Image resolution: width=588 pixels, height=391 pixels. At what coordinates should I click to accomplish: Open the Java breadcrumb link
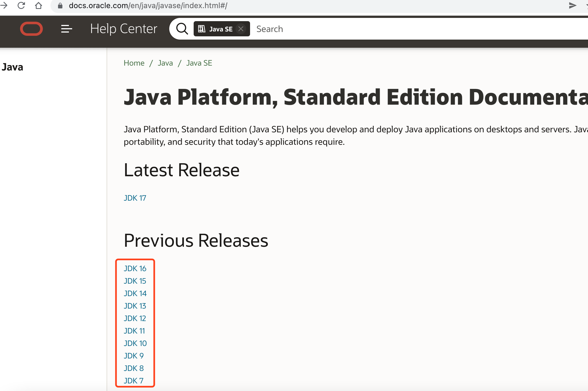pos(165,63)
